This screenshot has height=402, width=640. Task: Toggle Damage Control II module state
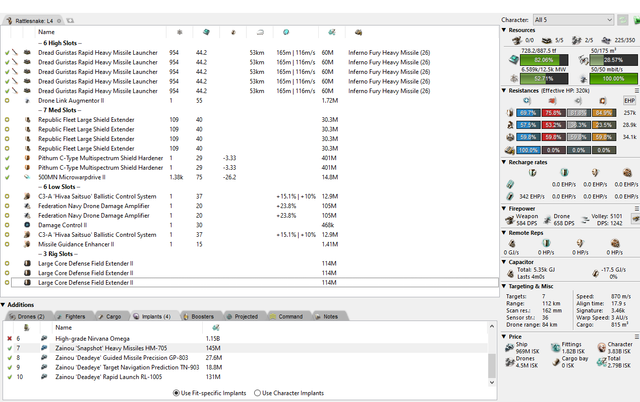[x=7, y=225]
